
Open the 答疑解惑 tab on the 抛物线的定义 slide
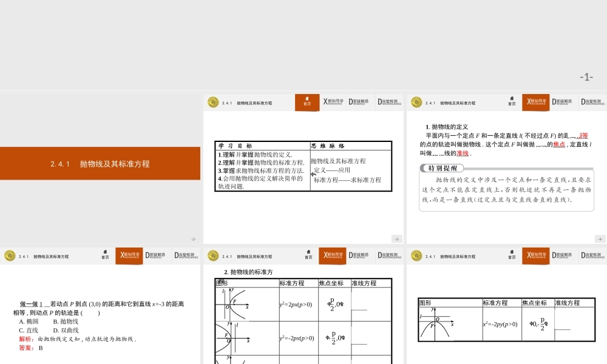pyautogui.click(x=561, y=102)
